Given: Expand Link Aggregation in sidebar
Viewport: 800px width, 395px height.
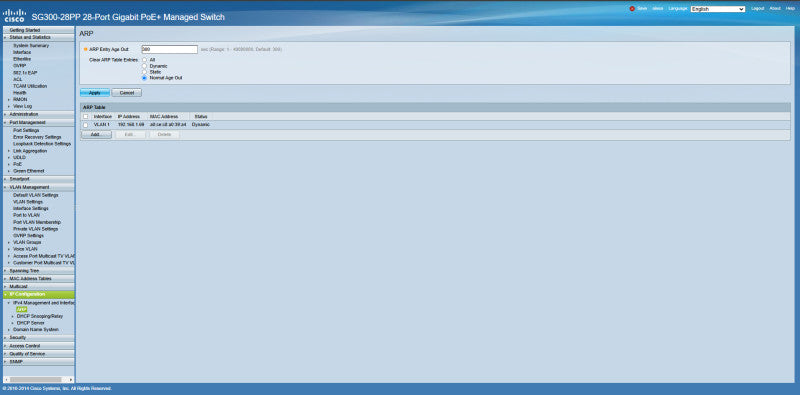Looking at the screenshot, I should (x=9, y=151).
